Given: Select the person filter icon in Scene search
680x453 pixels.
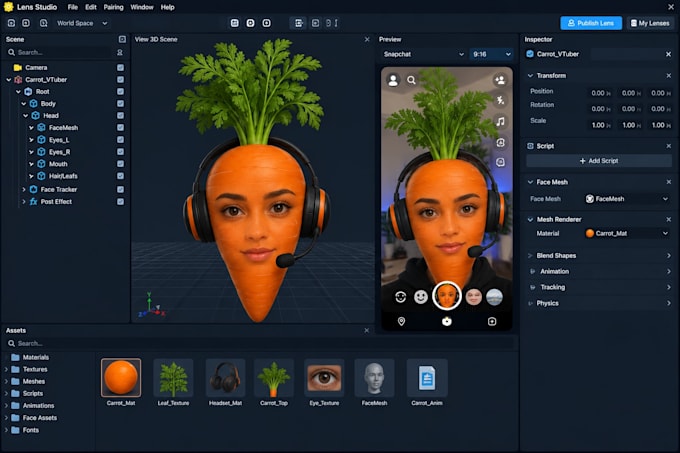Looking at the screenshot, I should 120,52.
